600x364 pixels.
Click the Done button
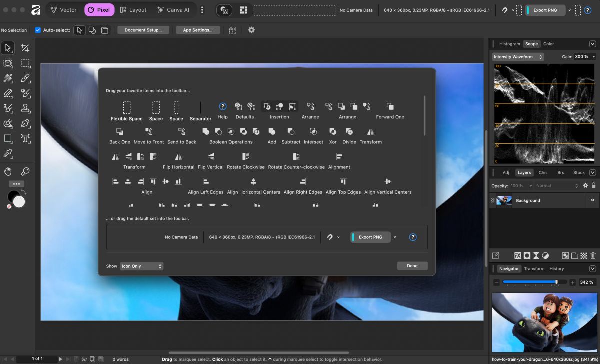pos(412,265)
